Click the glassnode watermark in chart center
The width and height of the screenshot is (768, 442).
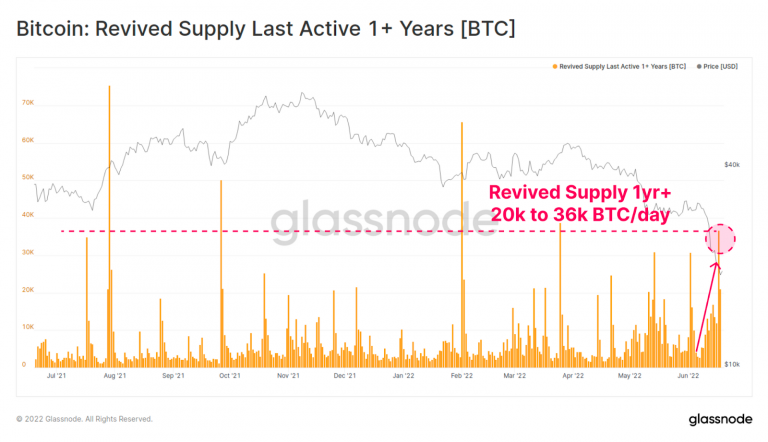[383, 220]
